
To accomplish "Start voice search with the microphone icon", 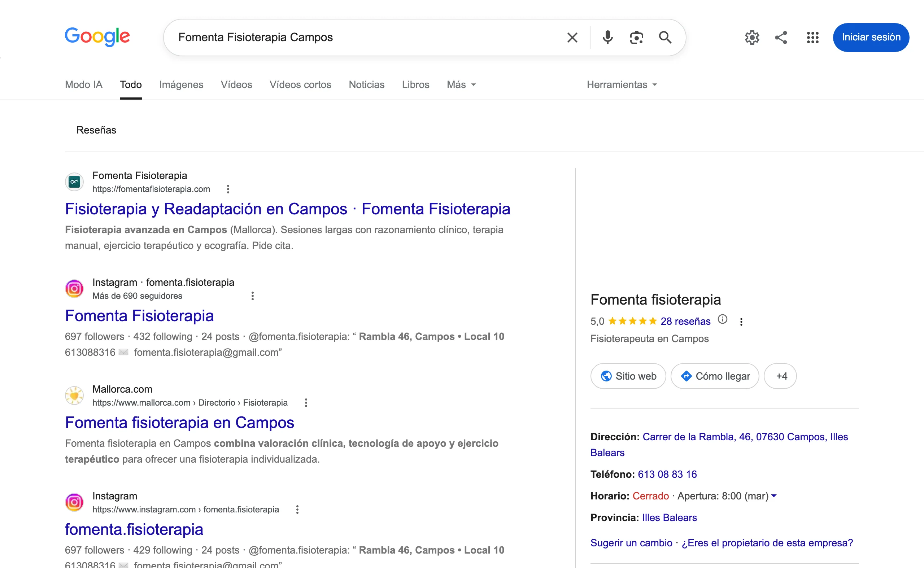I will pyautogui.click(x=607, y=37).
